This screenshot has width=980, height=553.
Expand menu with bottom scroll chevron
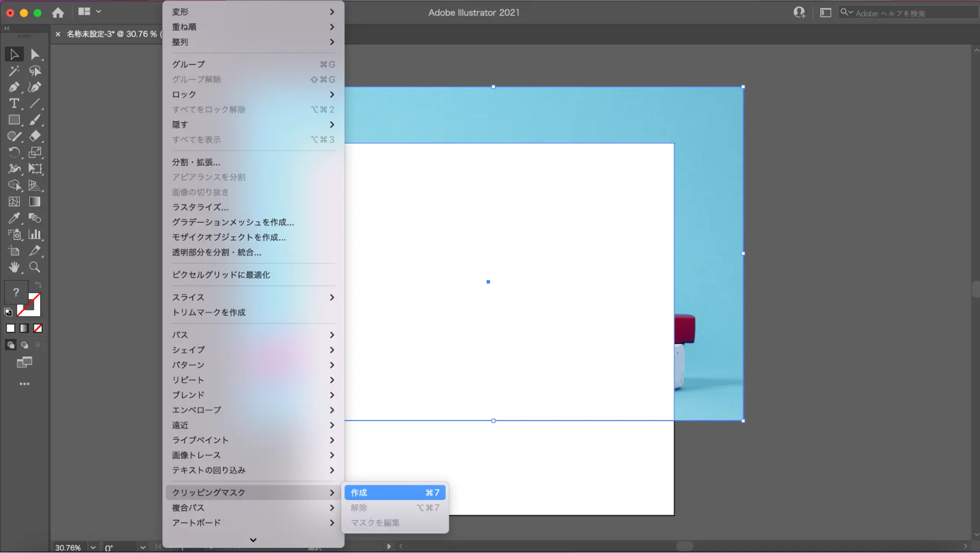coord(253,540)
